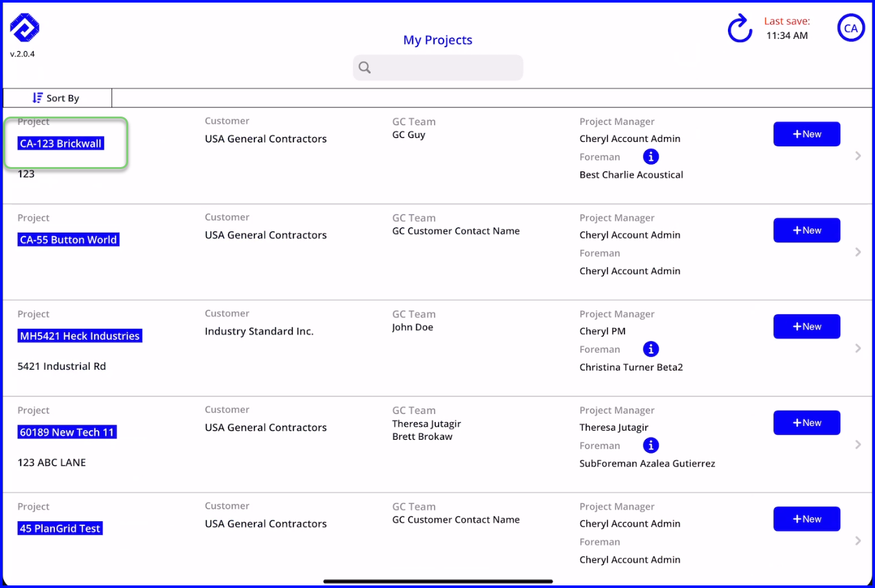Focus the My Projects search field
Screen dimensions: 875x588
(438, 67)
